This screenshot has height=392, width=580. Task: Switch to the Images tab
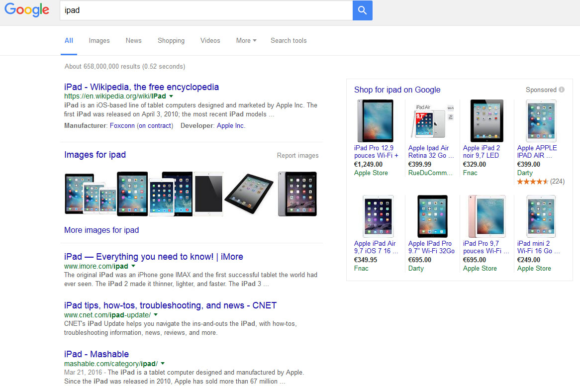[99, 41]
